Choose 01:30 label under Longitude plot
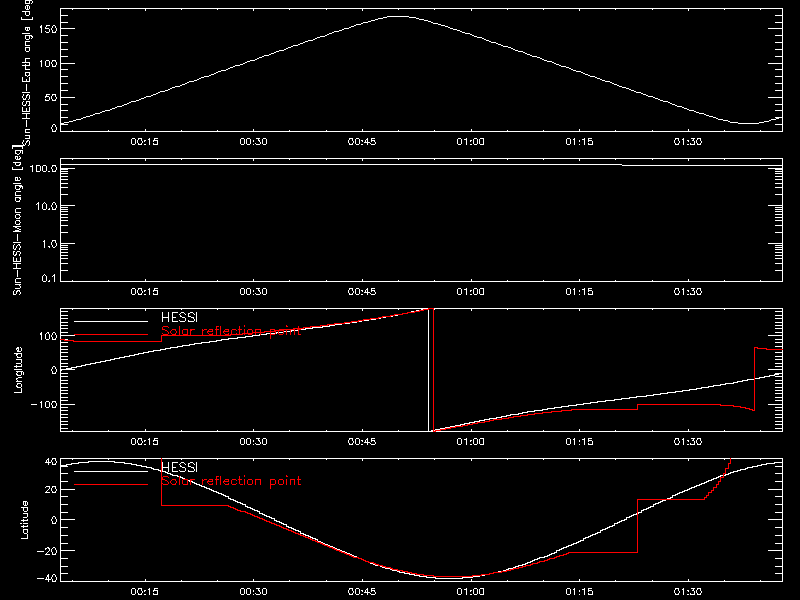Image resolution: width=800 pixels, height=600 pixels. 688,441
